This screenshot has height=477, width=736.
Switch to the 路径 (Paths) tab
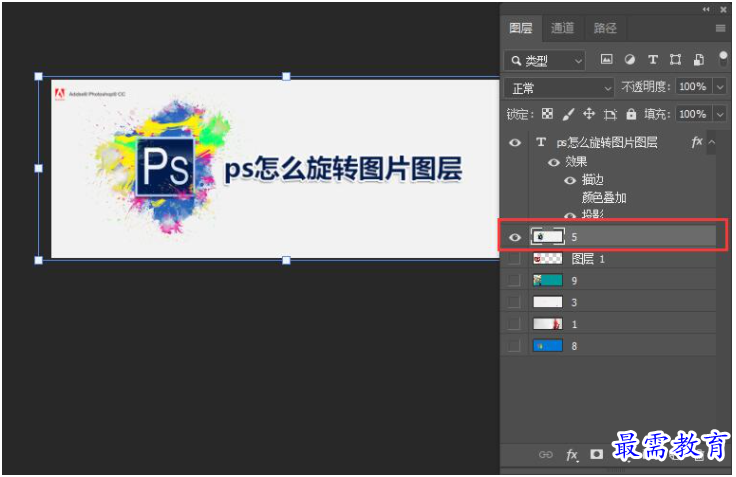click(605, 28)
